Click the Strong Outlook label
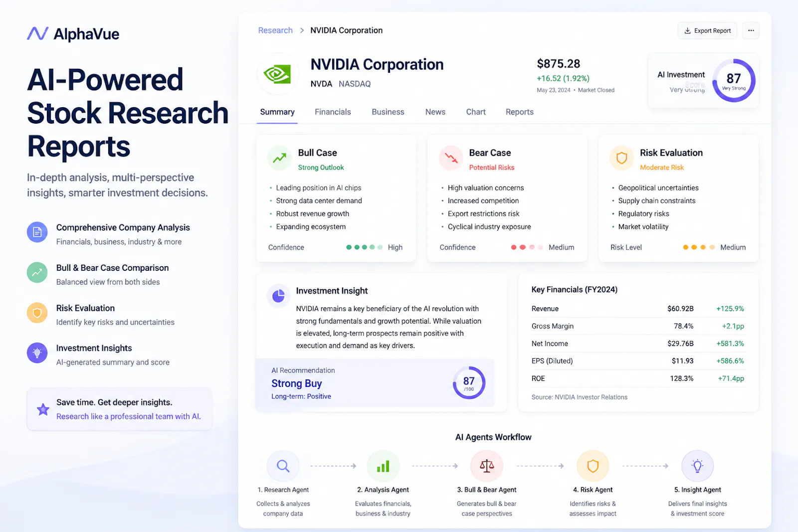The height and width of the screenshot is (532, 798). [x=321, y=168]
